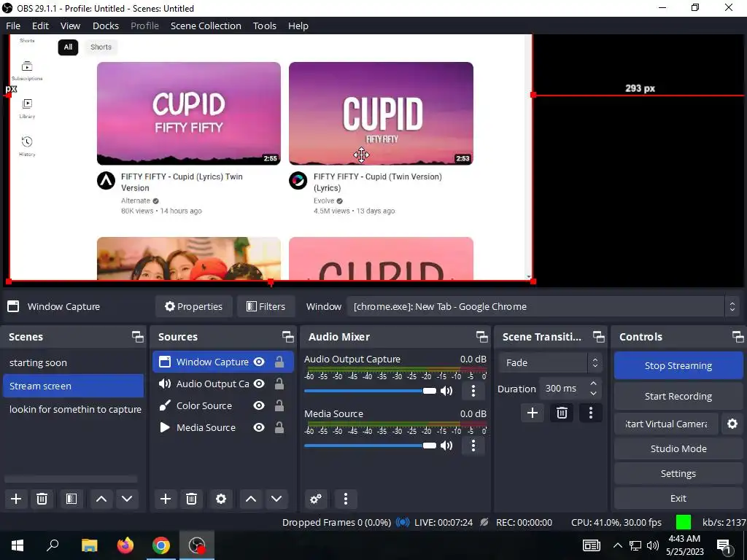The height and width of the screenshot is (560, 747).
Task: Move source up arrow in Sources panel
Action: [251, 499]
